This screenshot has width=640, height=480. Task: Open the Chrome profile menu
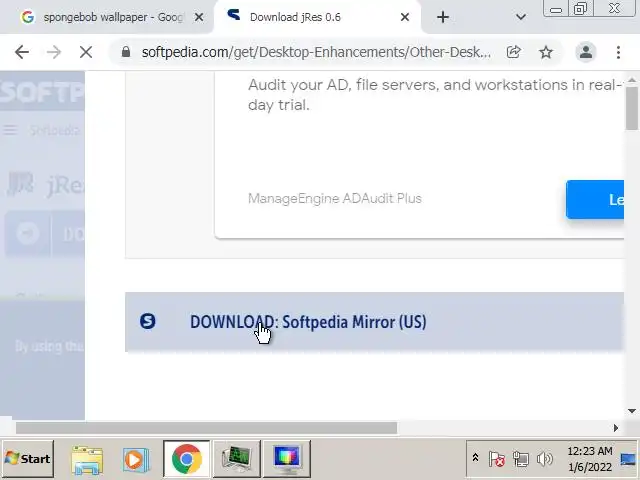[586, 52]
